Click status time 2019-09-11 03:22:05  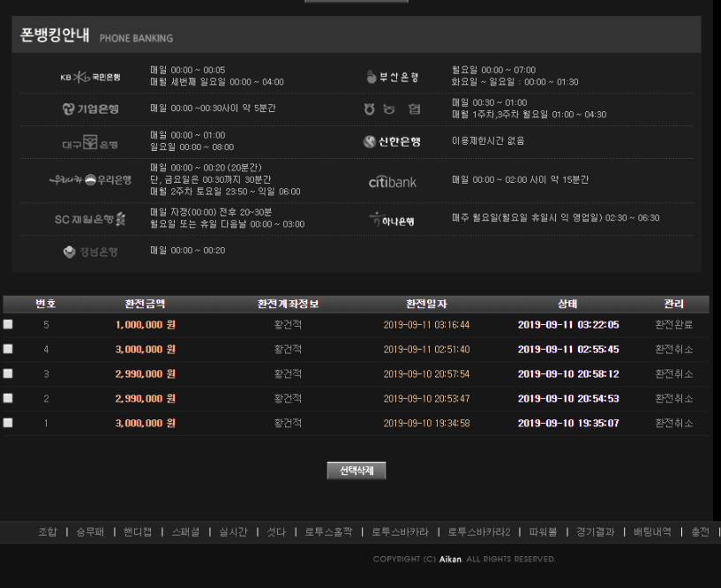568,325
